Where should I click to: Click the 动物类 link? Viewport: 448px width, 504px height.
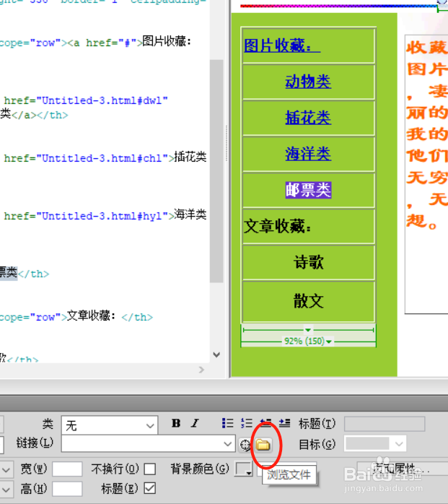pyautogui.click(x=308, y=82)
